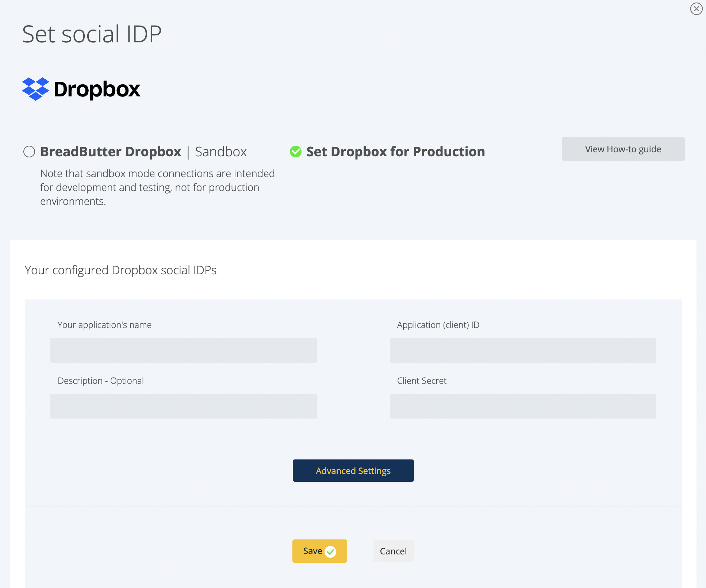
Task: Click the Client Secret field
Action: pyautogui.click(x=523, y=406)
